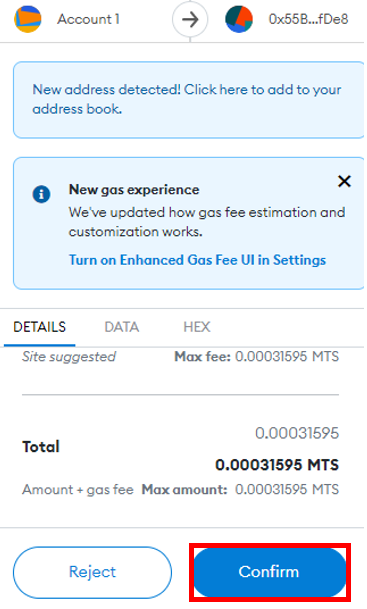Viewport: 367px width, 609px height.
Task: Click the bold total 0.00031595 MTS
Action: tap(277, 465)
